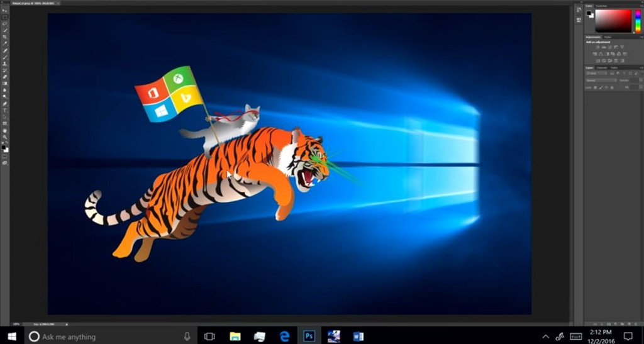The width and height of the screenshot is (644, 344).
Task: Select the Pen tool
Action: [x=5, y=103]
